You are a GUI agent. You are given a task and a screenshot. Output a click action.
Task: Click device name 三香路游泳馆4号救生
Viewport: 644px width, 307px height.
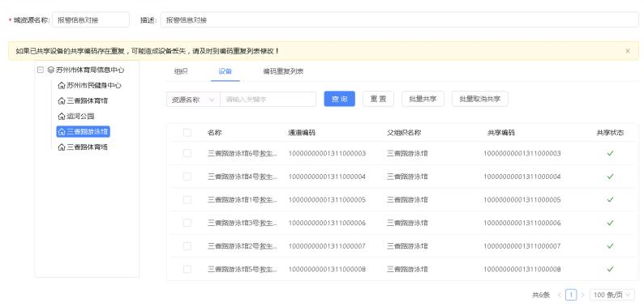point(243,177)
